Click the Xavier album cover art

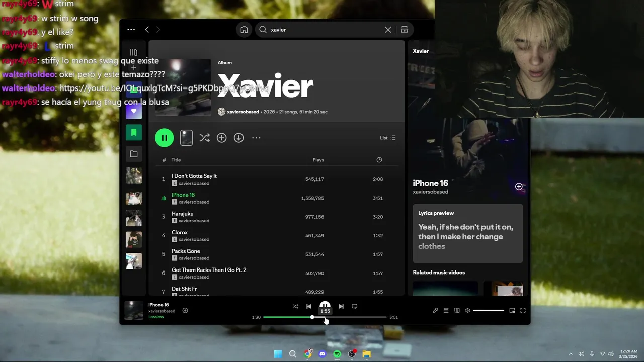pos(183,87)
